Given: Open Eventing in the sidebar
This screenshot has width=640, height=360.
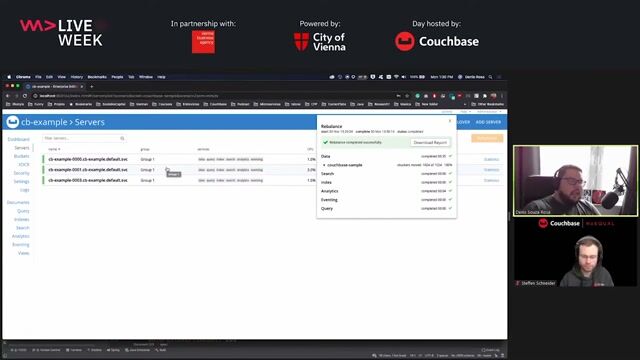Looking at the screenshot, I should [20, 244].
